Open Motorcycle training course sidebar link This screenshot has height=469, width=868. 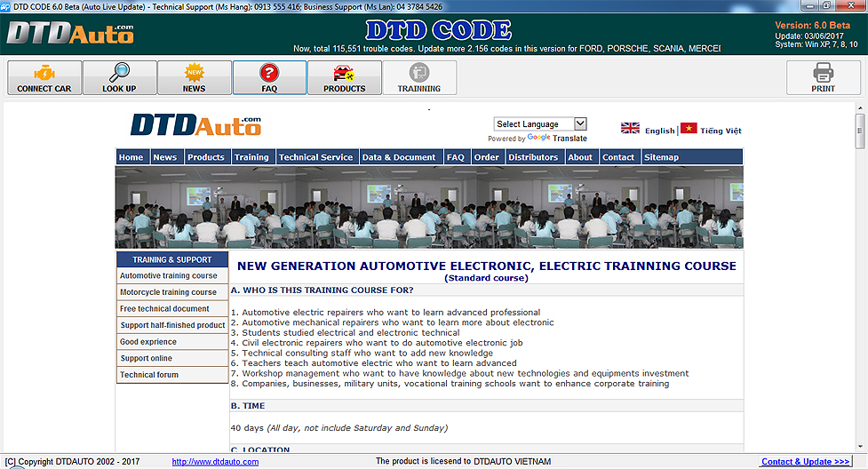click(172, 292)
